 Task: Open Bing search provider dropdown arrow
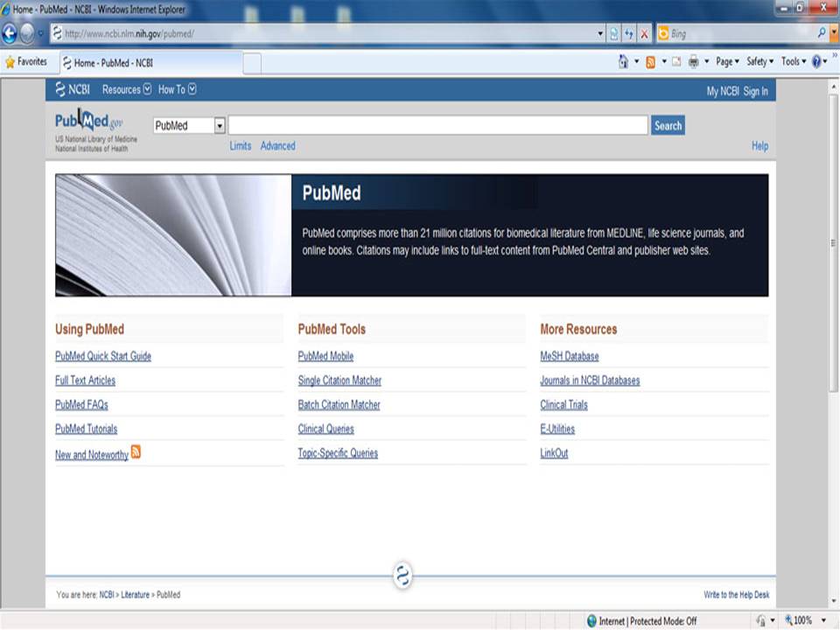click(834, 34)
